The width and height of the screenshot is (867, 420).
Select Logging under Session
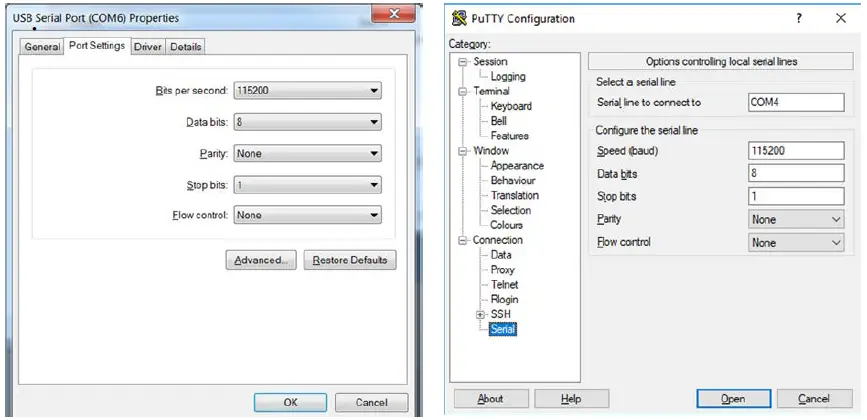(508, 77)
